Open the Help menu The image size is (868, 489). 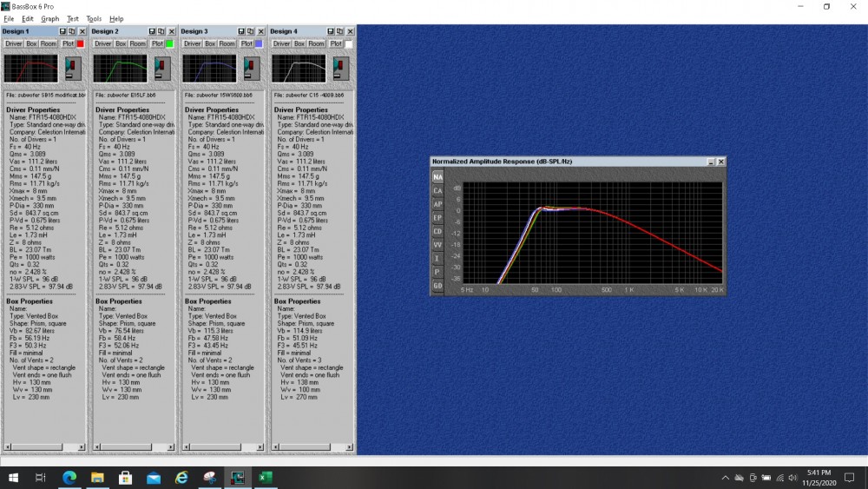point(116,19)
